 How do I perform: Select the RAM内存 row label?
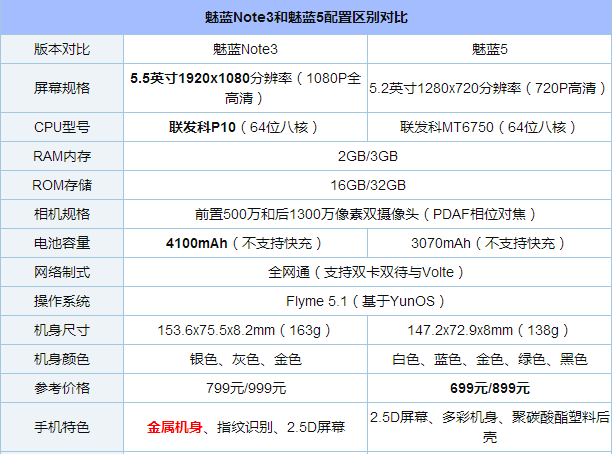(x=62, y=156)
